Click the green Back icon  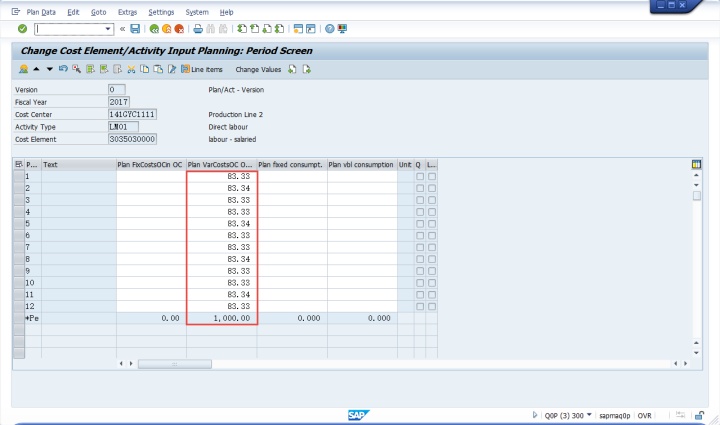(154, 29)
